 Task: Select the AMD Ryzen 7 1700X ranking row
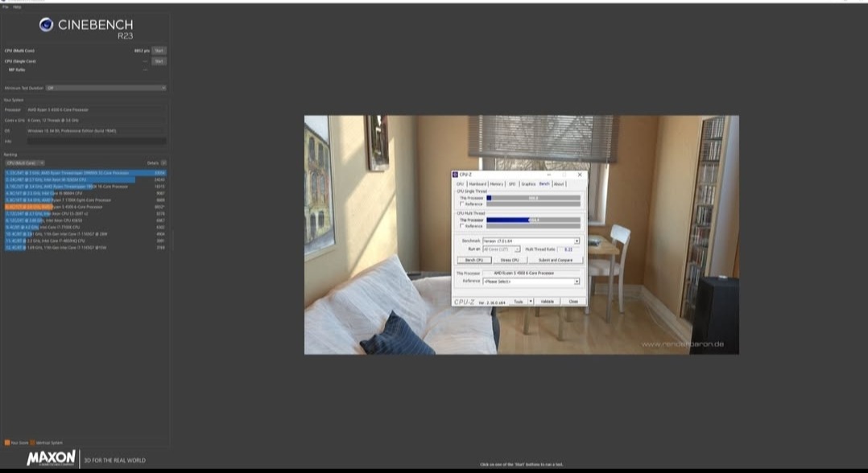point(85,200)
